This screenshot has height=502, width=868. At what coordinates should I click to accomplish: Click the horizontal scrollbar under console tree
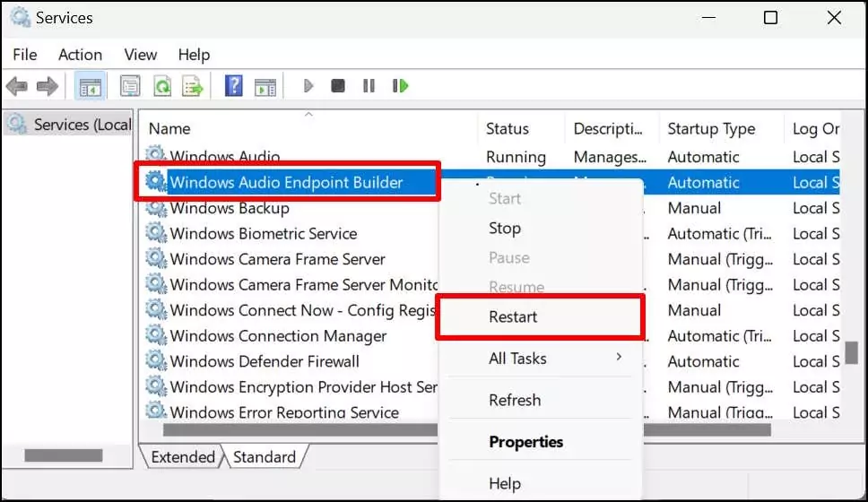64,455
